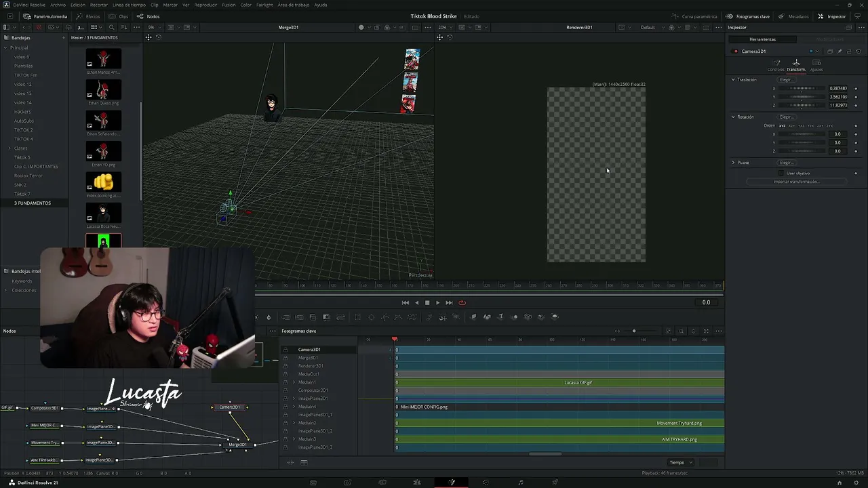Adjust the Traslación X slider
Image resolution: width=868 pixels, height=488 pixels.
coord(803,89)
